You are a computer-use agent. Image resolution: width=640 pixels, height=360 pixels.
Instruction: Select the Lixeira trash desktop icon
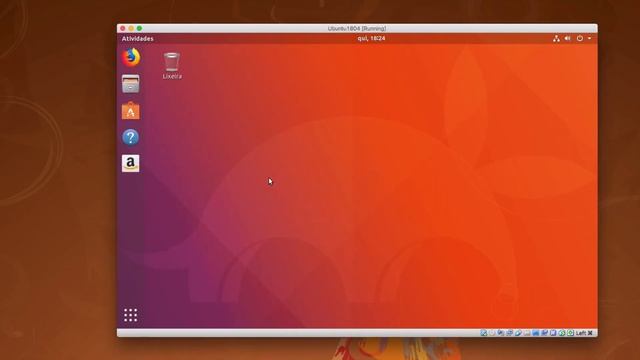[172, 66]
